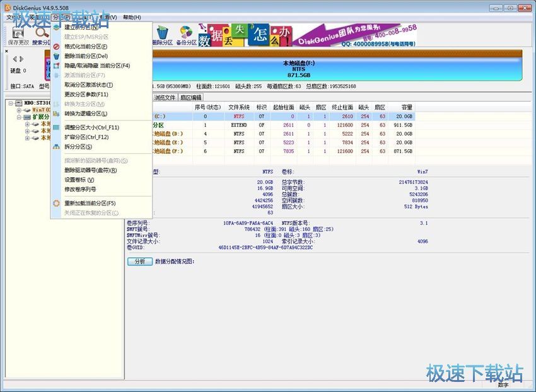The width and height of the screenshot is (536, 392).
Task: Collapse the 扩展分区 extended partition node
Action: pos(19,117)
